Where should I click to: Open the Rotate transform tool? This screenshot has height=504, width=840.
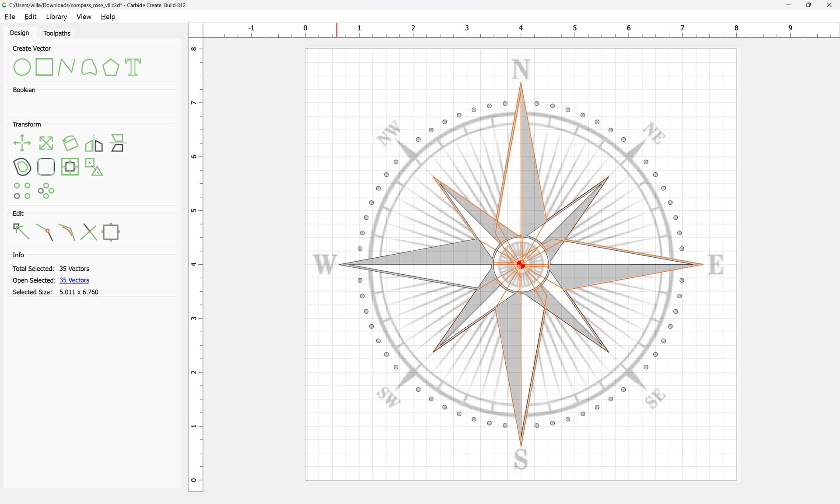coord(70,143)
